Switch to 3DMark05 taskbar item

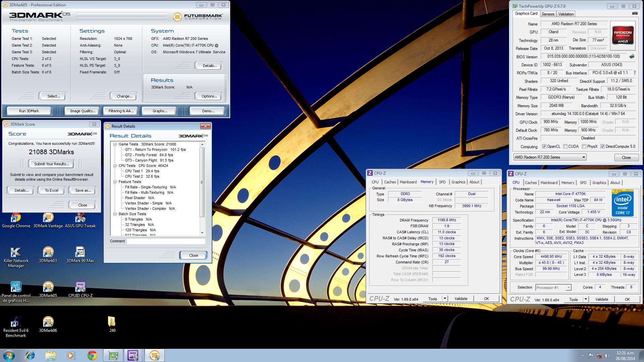coord(155,355)
